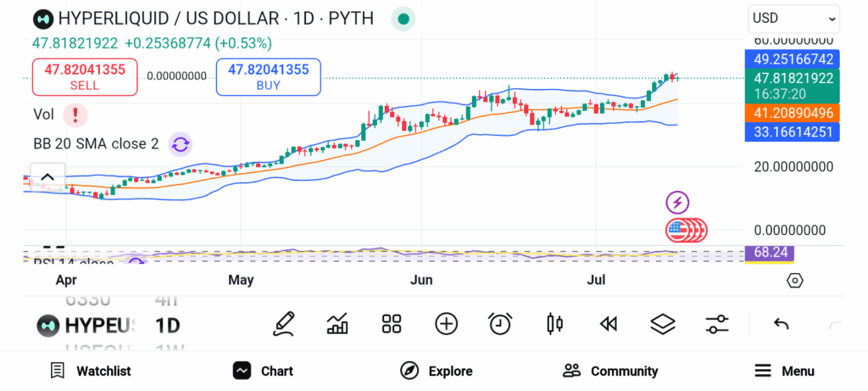The height and width of the screenshot is (391, 868).
Task: Click the upper band value 49.25166742 label
Action: [x=793, y=59]
